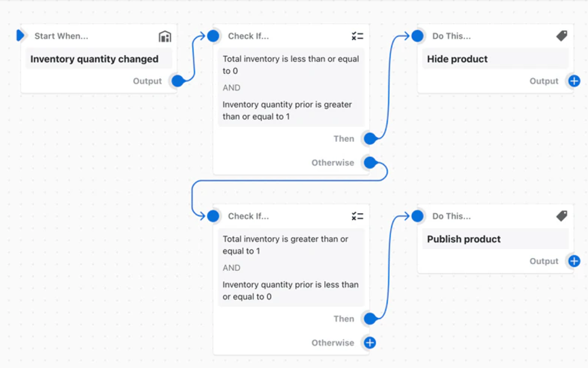Click the Then connector of first condition
The width and height of the screenshot is (588, 368).
(370, 139)
